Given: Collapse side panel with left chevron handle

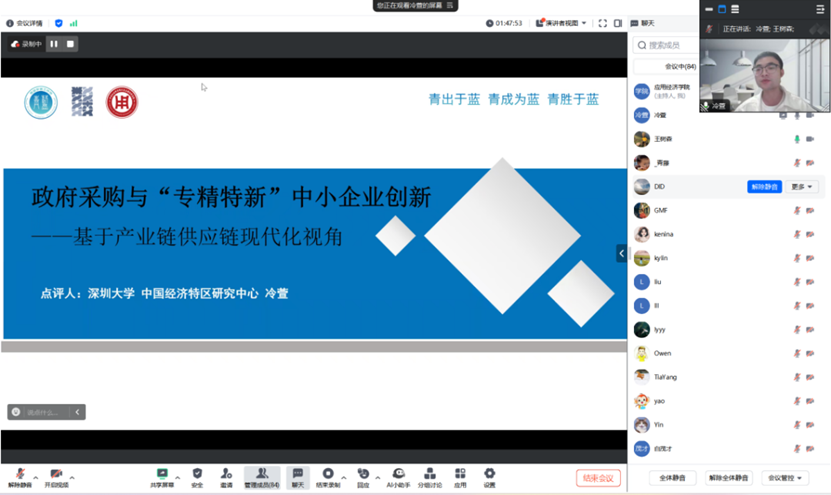Looking at the screenshot, I should 622,253.
